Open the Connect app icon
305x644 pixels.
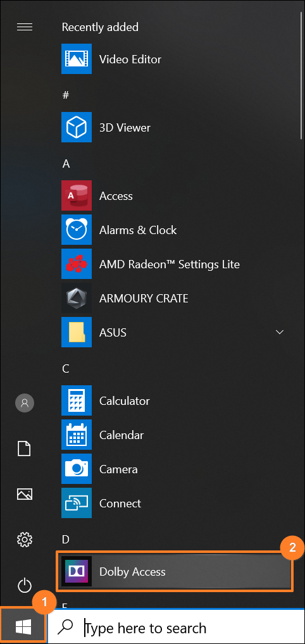coord(77,503)
